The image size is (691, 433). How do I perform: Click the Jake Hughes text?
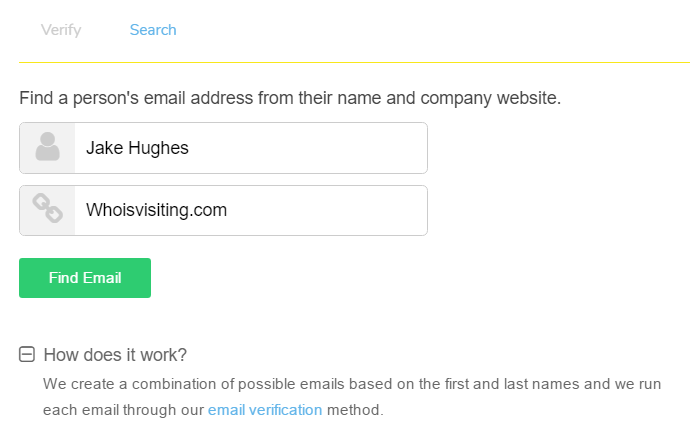[137, 148]
